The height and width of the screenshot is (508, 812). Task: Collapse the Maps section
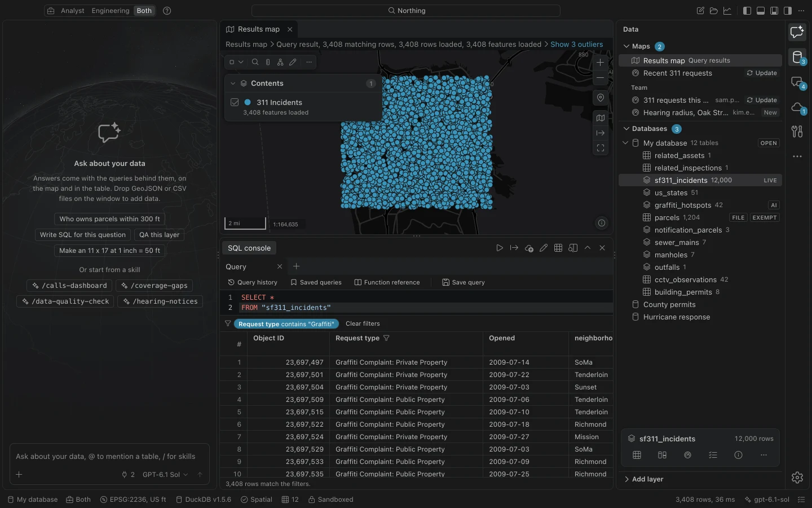[626, 46]
